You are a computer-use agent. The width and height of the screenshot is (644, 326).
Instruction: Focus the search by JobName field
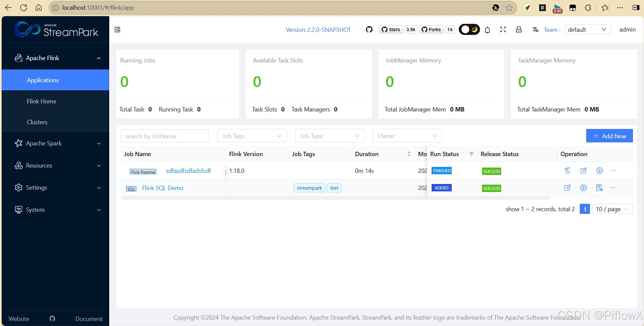(165, 136)
